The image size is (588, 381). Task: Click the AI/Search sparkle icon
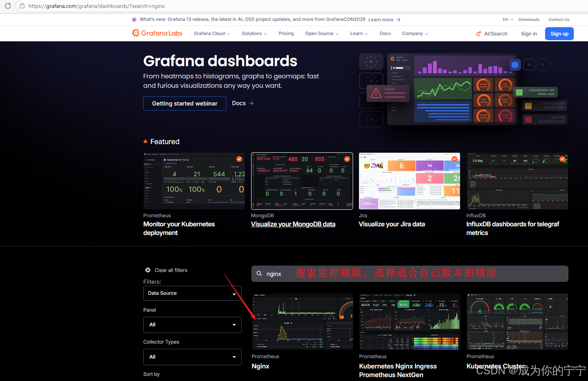479,34
